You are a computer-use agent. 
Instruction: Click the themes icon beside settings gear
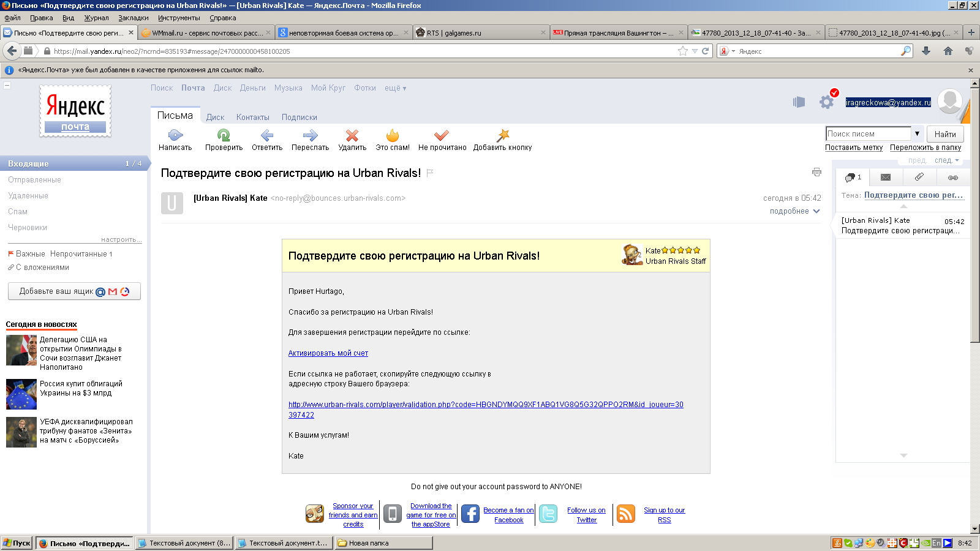799,102
